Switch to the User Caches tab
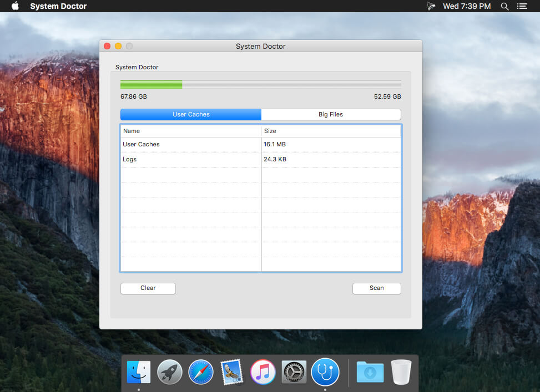This screenshot has width=540, height=392. (191, 114)
